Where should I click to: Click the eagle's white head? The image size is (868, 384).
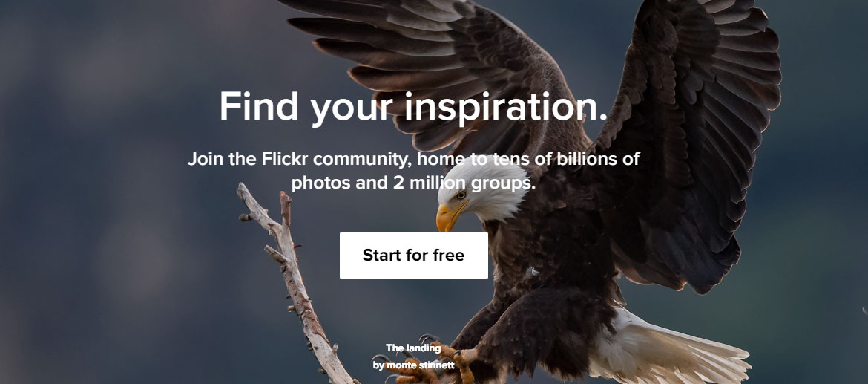(x=483, y=192)
